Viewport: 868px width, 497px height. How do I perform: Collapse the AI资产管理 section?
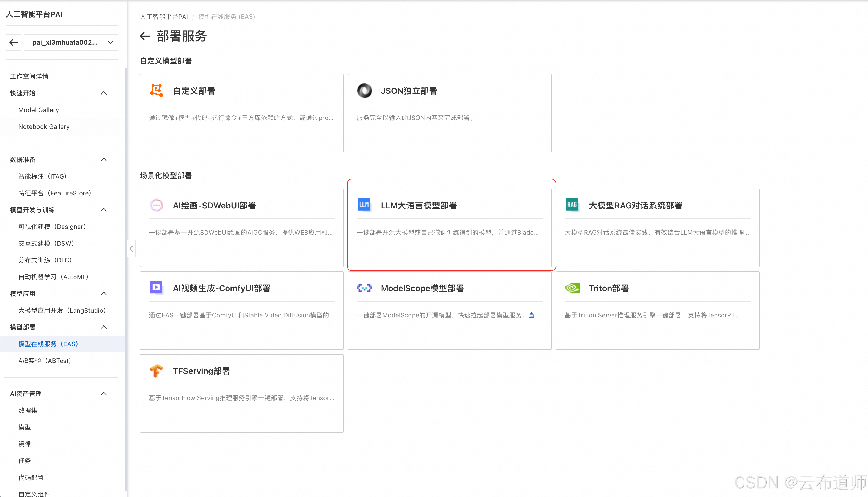pyautogui.click(x=104, y=394)
